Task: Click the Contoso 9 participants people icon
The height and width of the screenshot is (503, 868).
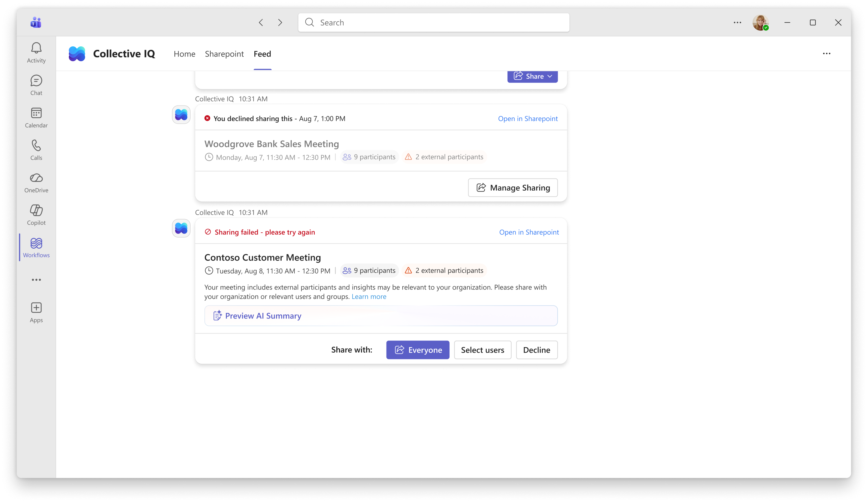Action: point(347,270)
